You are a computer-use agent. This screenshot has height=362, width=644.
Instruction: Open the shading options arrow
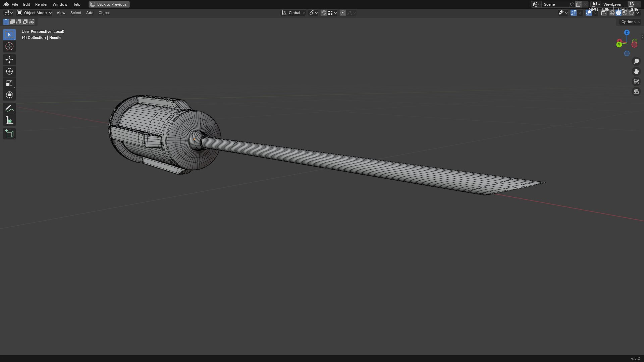(638, 13)
